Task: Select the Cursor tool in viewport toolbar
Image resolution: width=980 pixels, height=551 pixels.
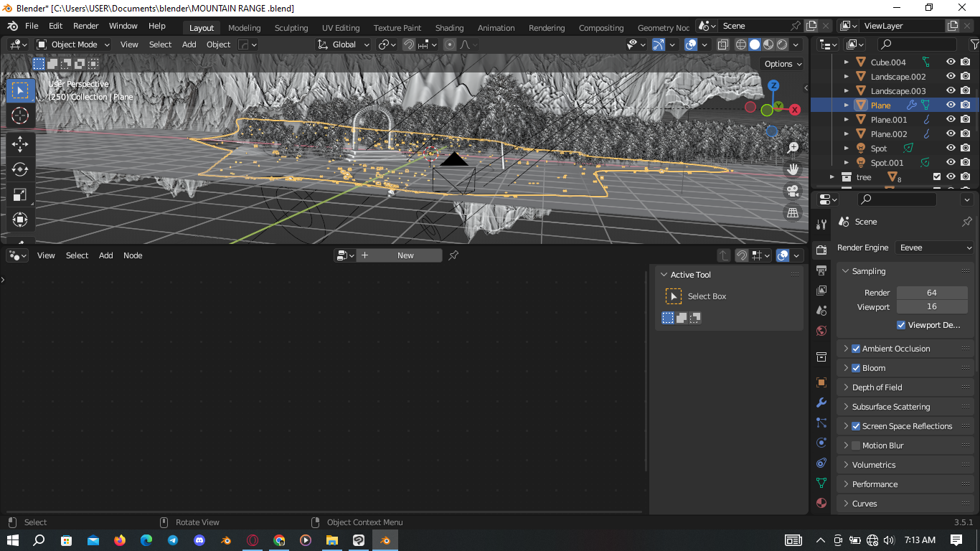Action: click(x=20, y=116)
